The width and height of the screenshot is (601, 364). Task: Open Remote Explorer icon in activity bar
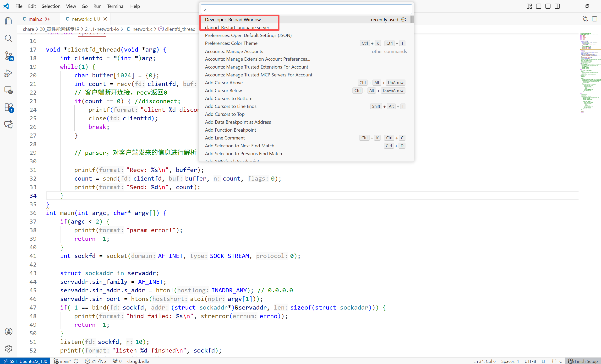coord(9,90)
